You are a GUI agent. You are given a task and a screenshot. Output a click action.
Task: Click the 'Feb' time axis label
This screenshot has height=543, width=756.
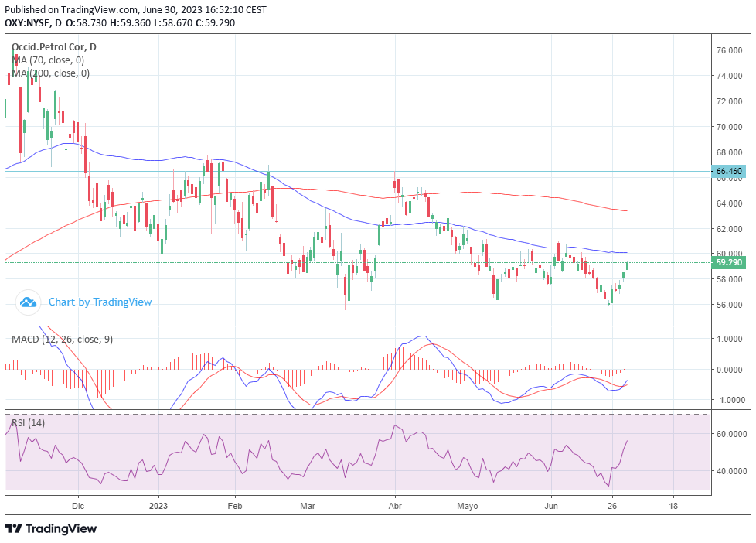tap(235, 506)
